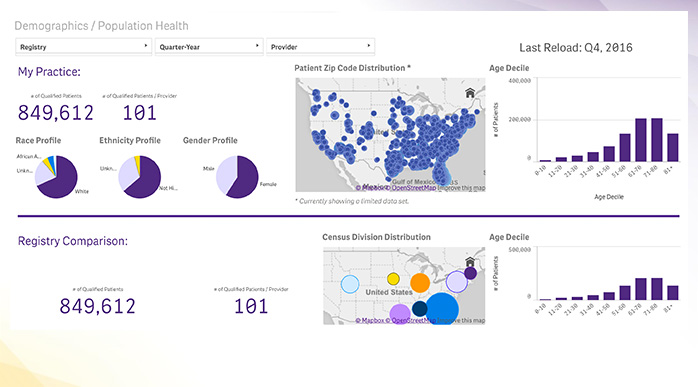698x387 pixels.
Task: Click home icon on Census Division map
Action: pos(470,261)
